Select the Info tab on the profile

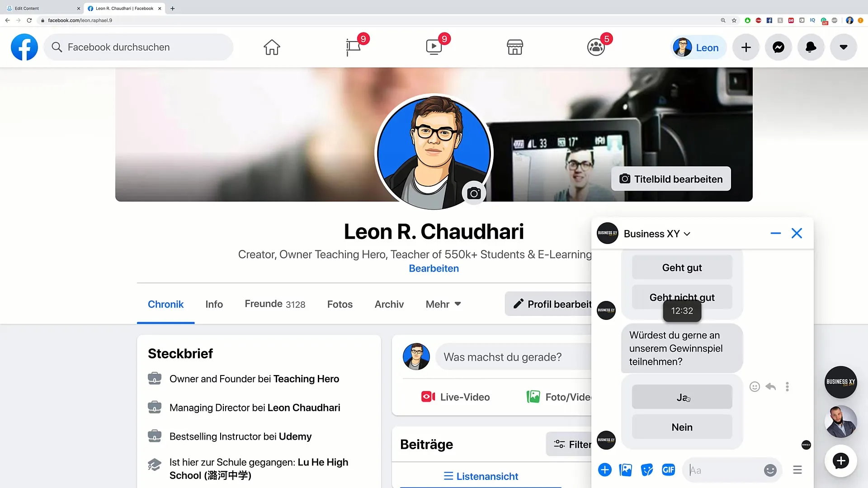coord(214,304)
